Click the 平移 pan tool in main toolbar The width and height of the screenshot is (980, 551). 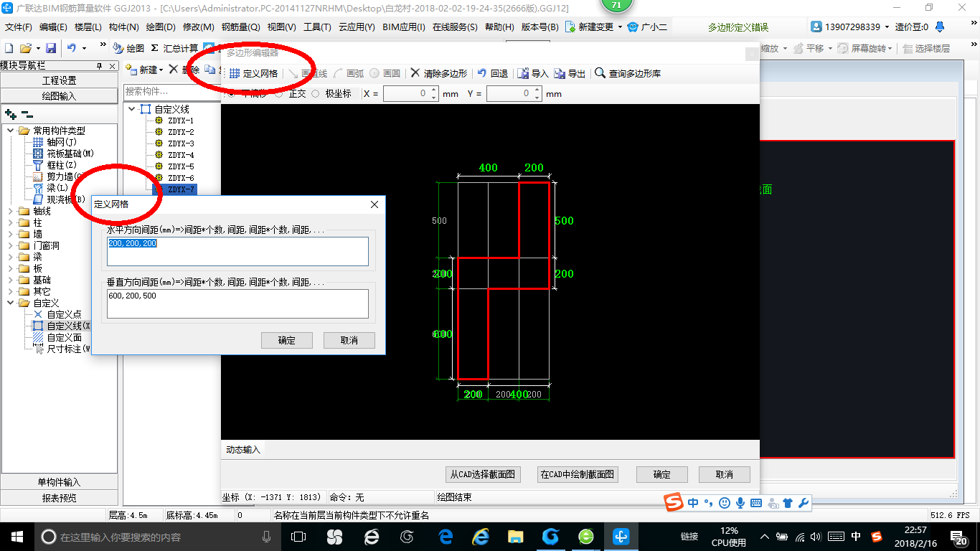(809, 48)
